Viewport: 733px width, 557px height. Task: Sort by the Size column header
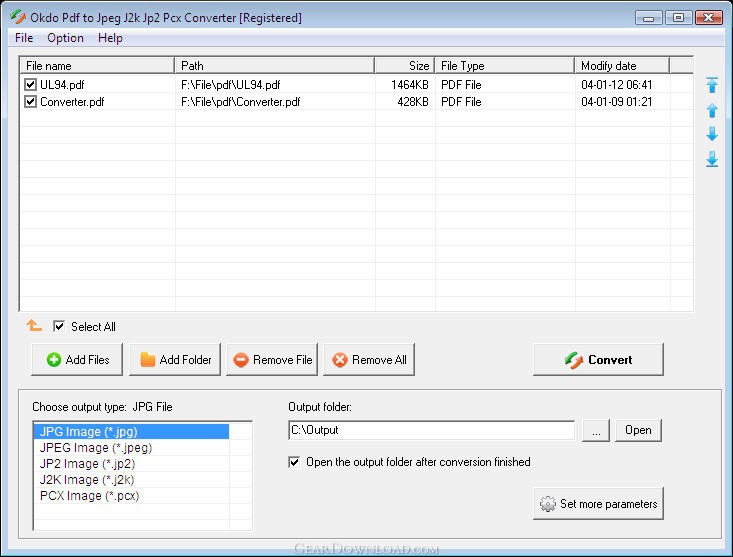(x=405, y=65)
